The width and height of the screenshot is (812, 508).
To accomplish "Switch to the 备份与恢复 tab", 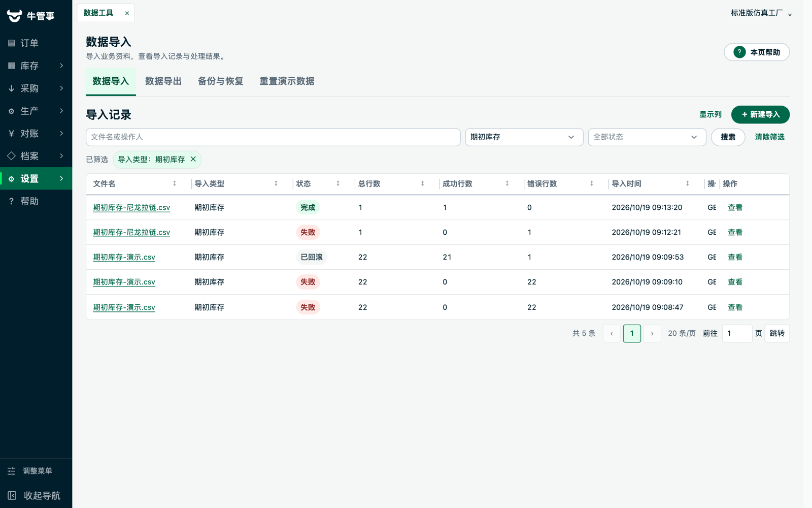I will 221,81.
